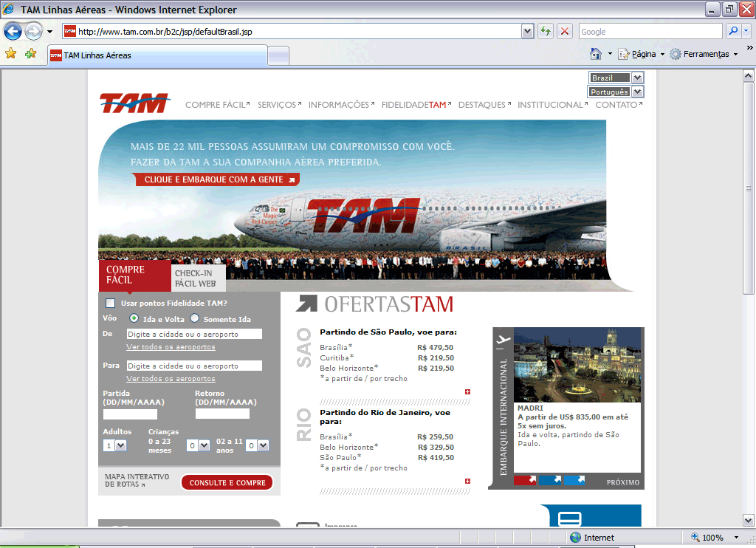Click the red Stop loading icon

pyautogui.click(x=565, y=31)
